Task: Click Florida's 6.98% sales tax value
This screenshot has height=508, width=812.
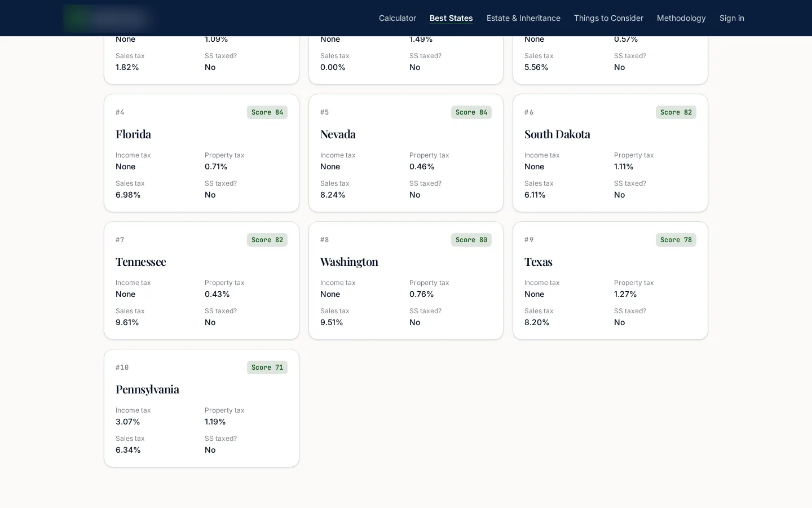Action: point(128,195)
